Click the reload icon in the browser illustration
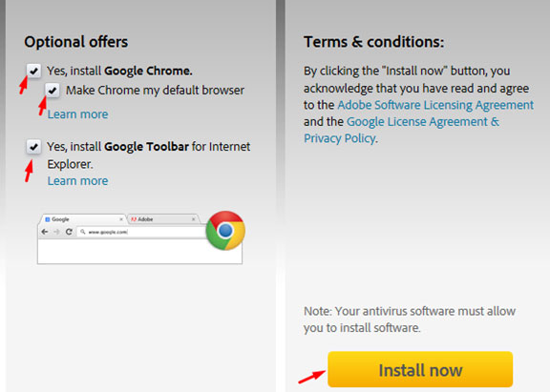 coord(69,232)
